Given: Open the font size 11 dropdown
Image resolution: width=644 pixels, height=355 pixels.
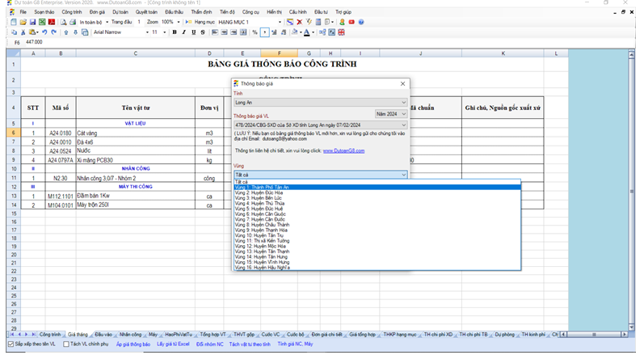Looking at the screenshot, I should point(164,32).
